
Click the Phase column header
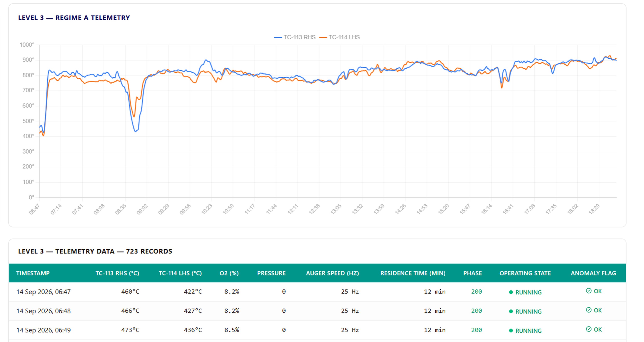click(x=473, y=273)
